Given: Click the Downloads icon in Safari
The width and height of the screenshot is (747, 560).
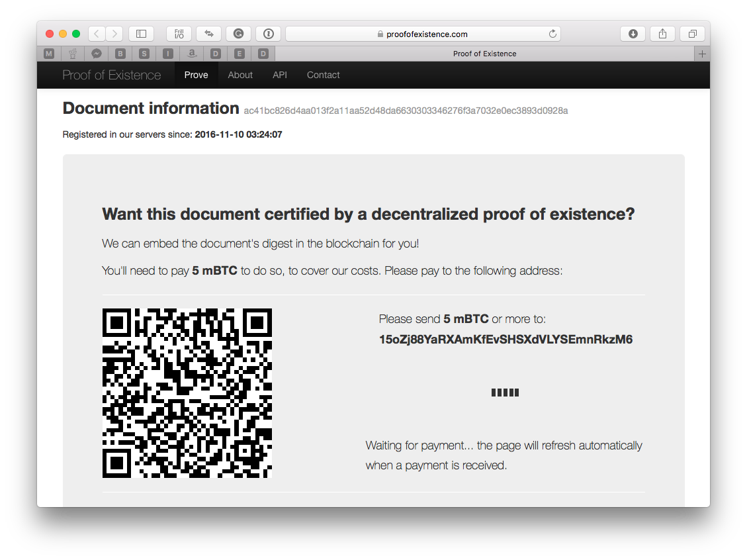Looking at the screenshot, I should pyautogui.click(x=633, y=33).
